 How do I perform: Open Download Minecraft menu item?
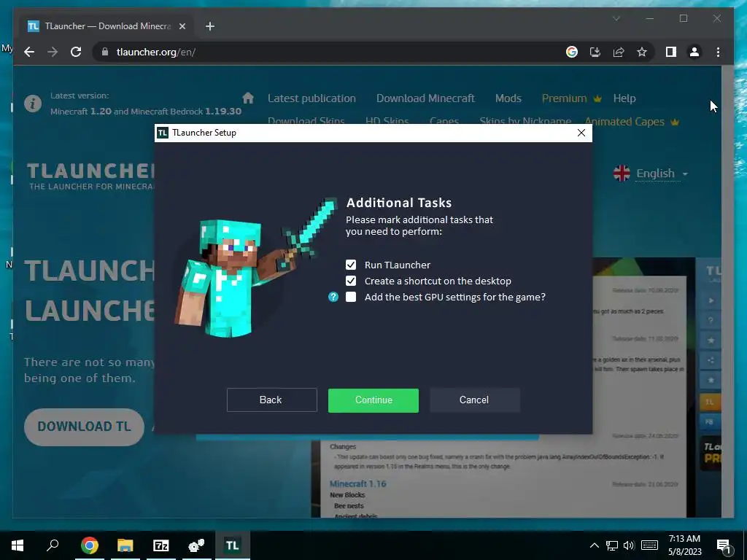click(x=425, y=98)
